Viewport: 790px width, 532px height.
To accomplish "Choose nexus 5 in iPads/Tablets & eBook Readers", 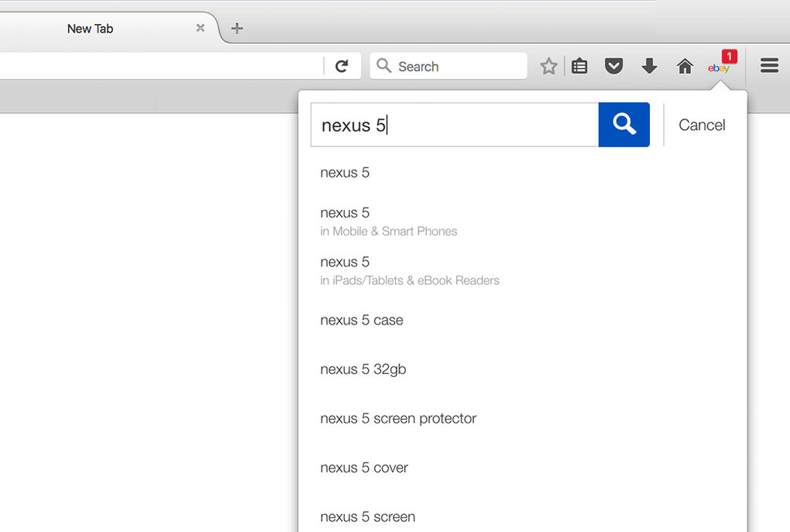I will [x=409, y=270].
